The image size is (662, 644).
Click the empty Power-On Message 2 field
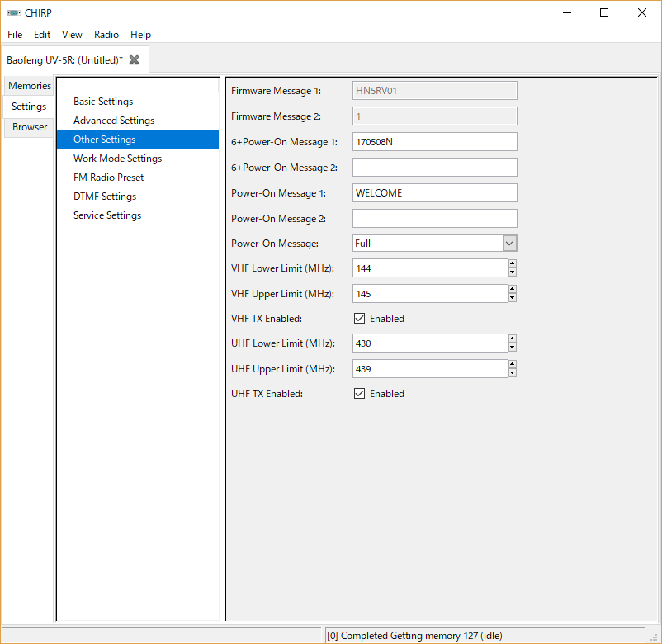click(x=434, y=218)
